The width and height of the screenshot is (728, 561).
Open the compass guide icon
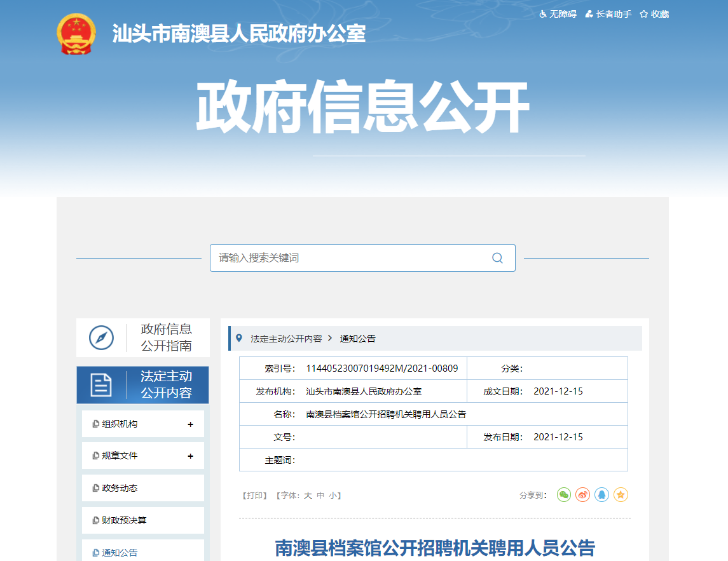coord(101,337)
